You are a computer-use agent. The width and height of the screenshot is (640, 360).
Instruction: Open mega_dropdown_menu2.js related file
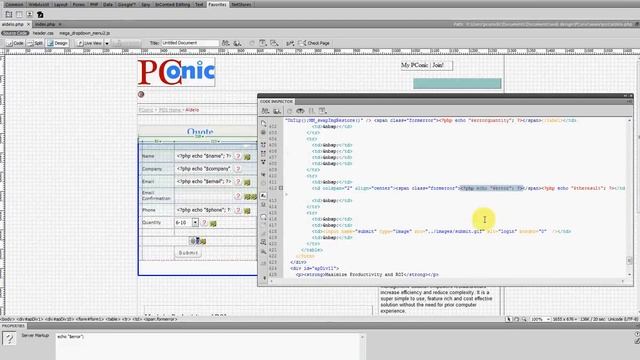[x=84, y=33]
